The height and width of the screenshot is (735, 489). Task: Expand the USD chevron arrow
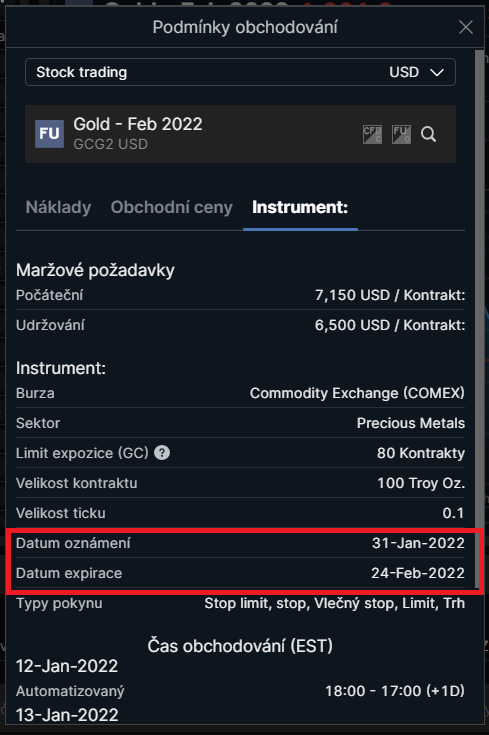coord(437,72)
